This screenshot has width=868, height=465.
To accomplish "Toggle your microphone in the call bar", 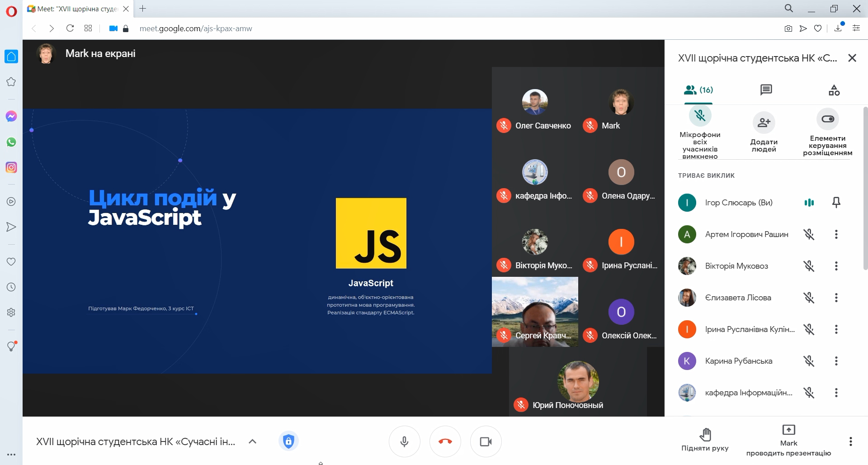I will click(405, 441).
